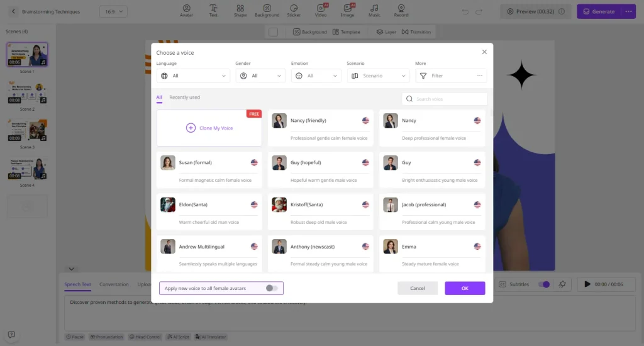Collapse the script panel chevron
The image size is (644, 346).
pyautogui.click(x=72, y=269)
